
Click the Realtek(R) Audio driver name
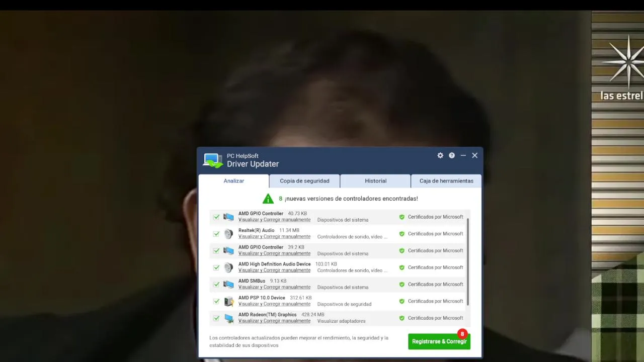(256, 230)
